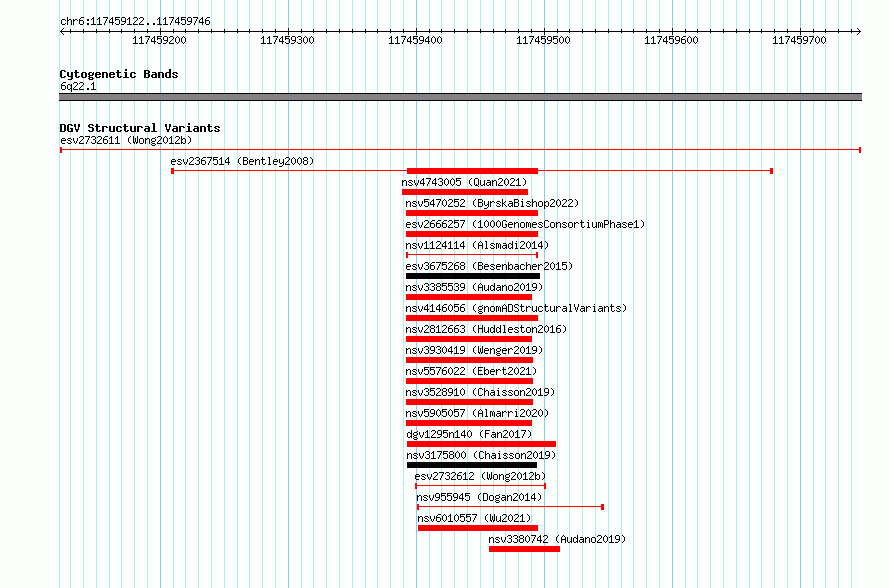Click the red bar under nsv4146056
Screen dimensions: 890x588
(472, 318)
